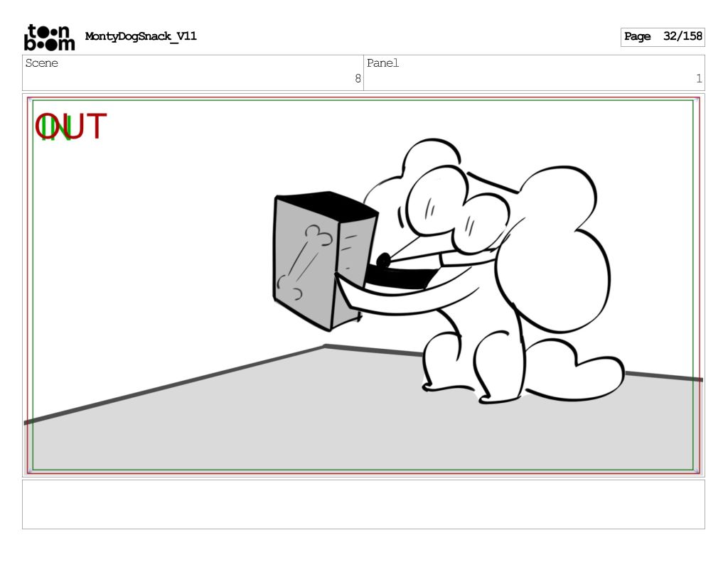
Task: Click the dog's fluffy head tuft
Action: 430,160
